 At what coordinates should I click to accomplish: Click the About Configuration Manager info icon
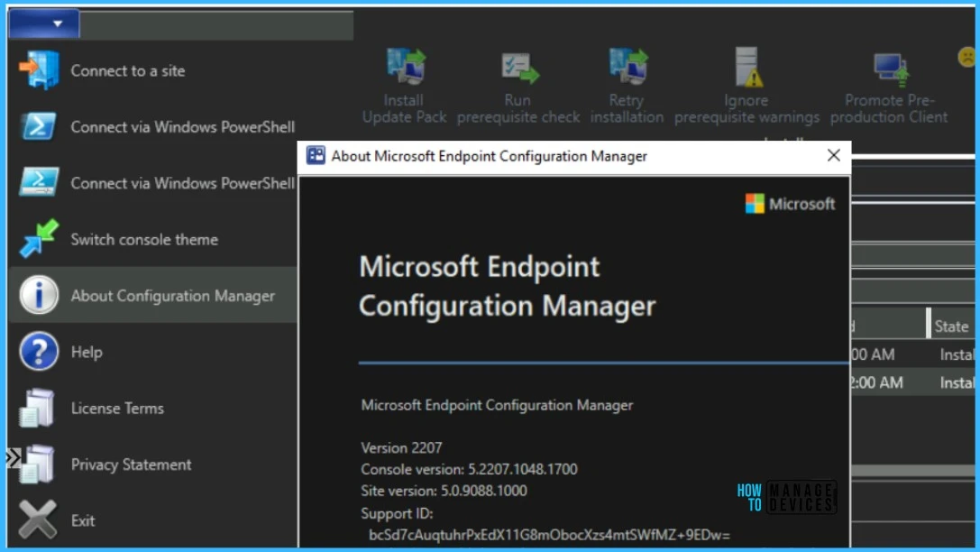[39, 294]
